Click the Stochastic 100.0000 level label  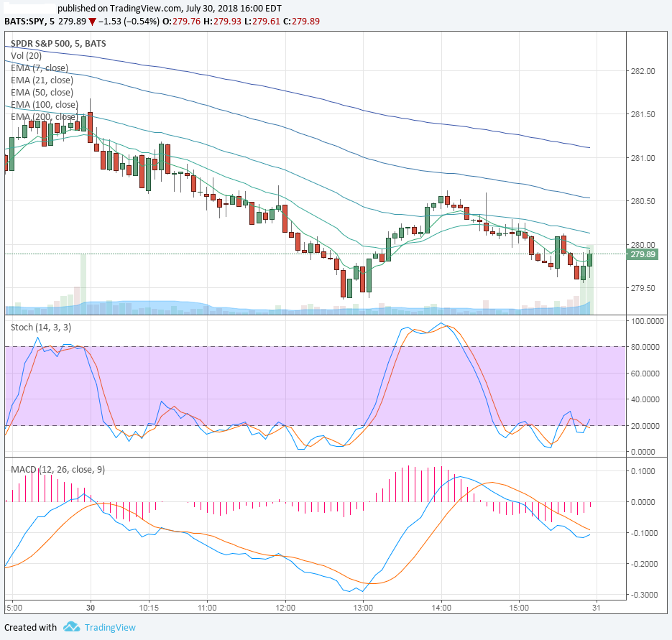[x=647, y=321]
